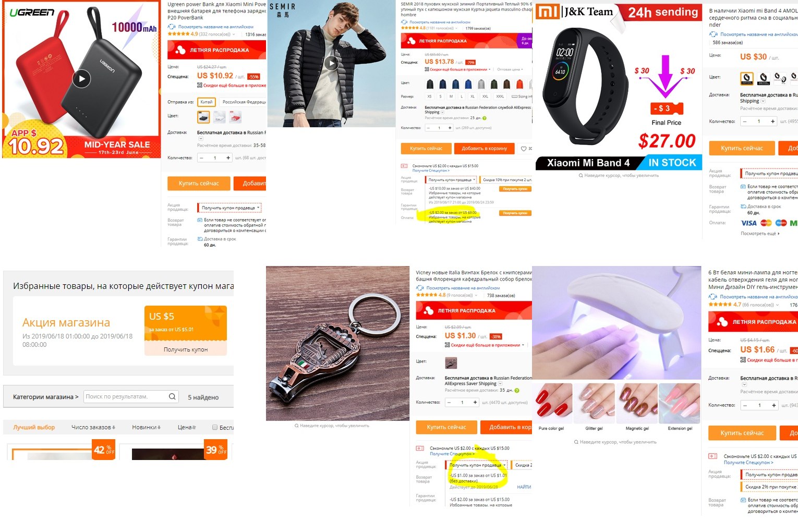Image resolution: width=798 pixels, height=532 pixels.
Task: Increase jacket quantity with the plus icon
Action: 450,128
